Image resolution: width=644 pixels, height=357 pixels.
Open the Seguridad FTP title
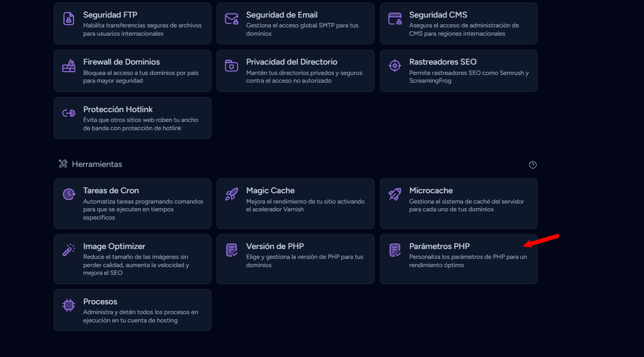click(110, 15)
